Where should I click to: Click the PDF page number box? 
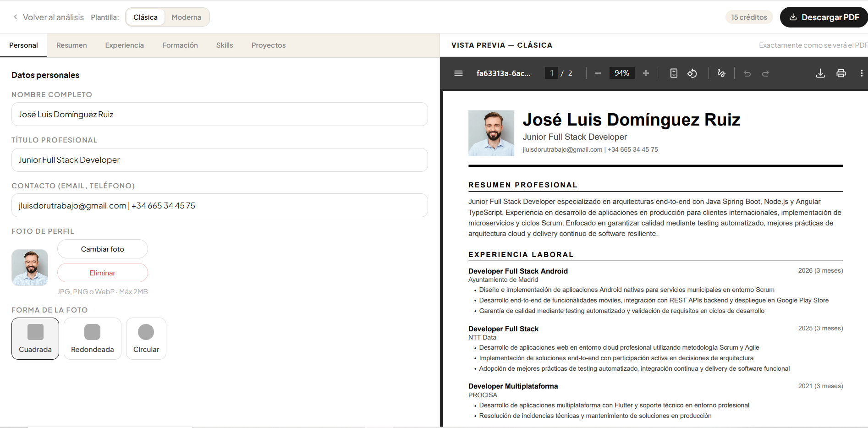[x=551, y=73]
